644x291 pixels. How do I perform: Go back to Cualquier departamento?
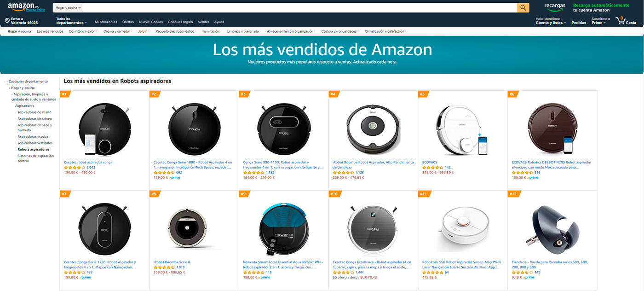click(28, 81)
